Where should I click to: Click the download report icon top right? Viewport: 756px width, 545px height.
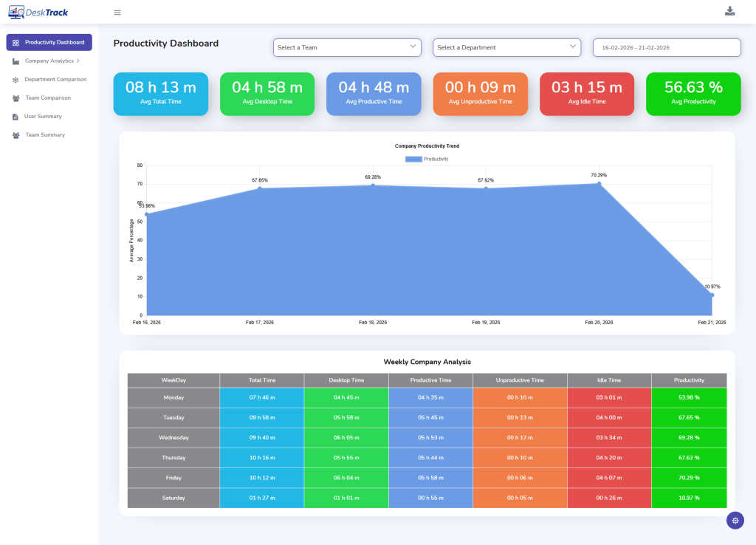click(729, 12)
